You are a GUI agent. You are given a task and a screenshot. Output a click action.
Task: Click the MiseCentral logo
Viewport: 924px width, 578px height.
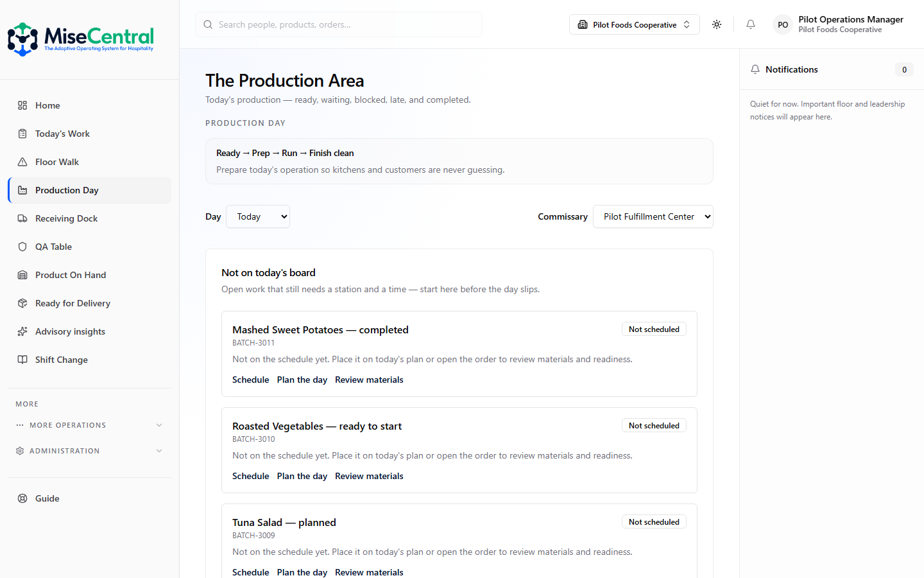81,39
